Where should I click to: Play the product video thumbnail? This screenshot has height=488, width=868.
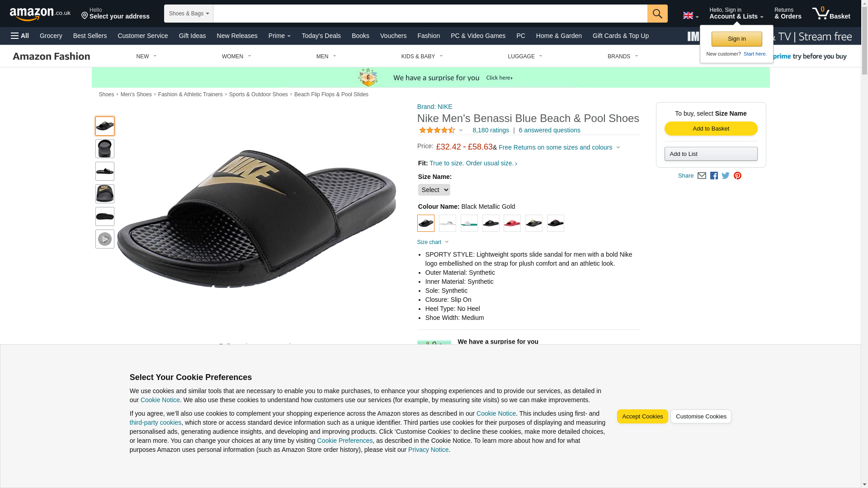click(x=104, y=239)
